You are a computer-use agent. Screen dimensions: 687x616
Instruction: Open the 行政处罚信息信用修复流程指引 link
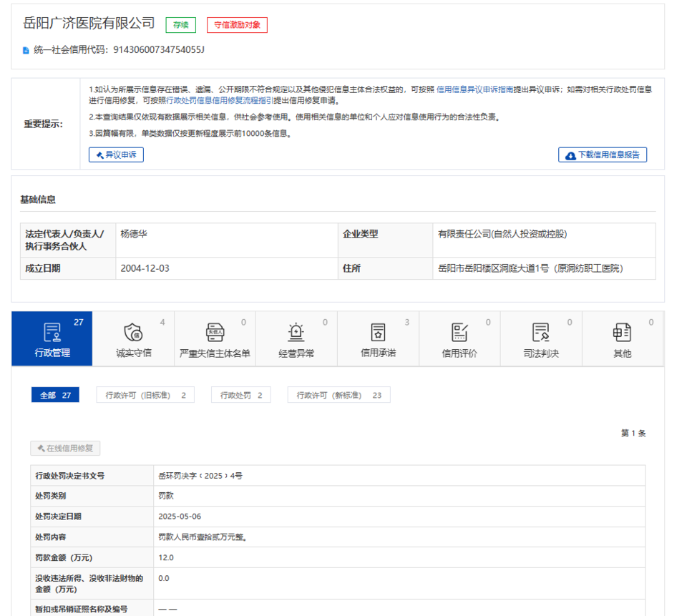pos(220,101)
